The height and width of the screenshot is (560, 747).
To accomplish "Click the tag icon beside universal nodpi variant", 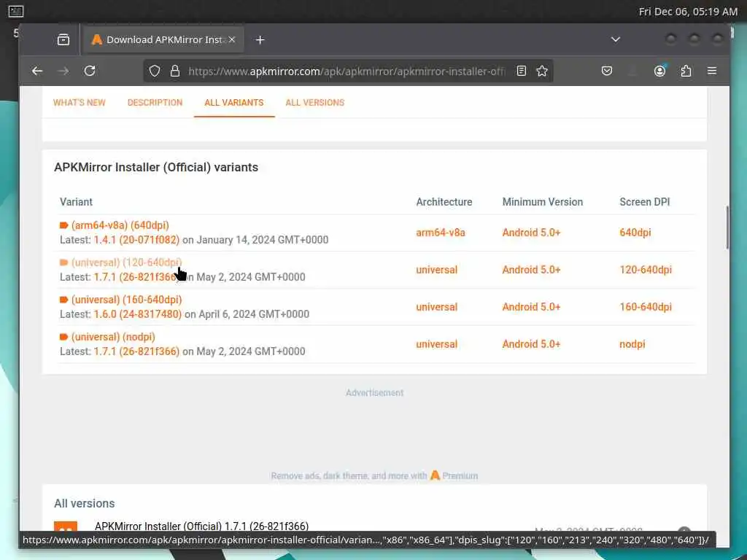I will [x=64, y=337].
